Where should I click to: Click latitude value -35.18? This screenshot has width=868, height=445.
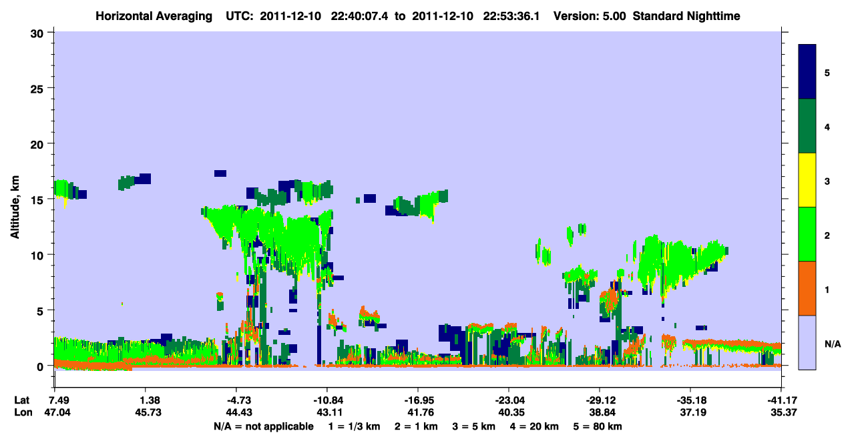(x=690, y=400)
